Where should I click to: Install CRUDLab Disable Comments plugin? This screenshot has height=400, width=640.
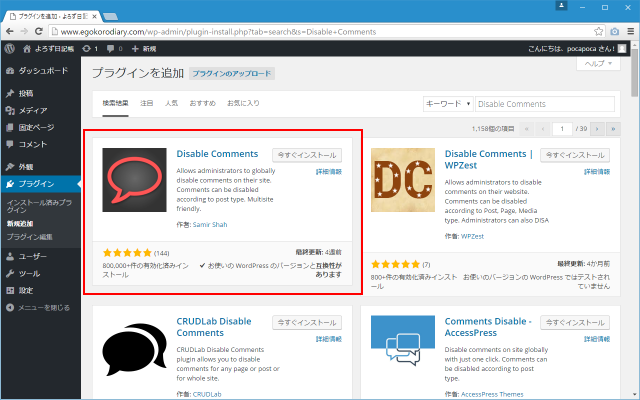click(x=307, y=322)
